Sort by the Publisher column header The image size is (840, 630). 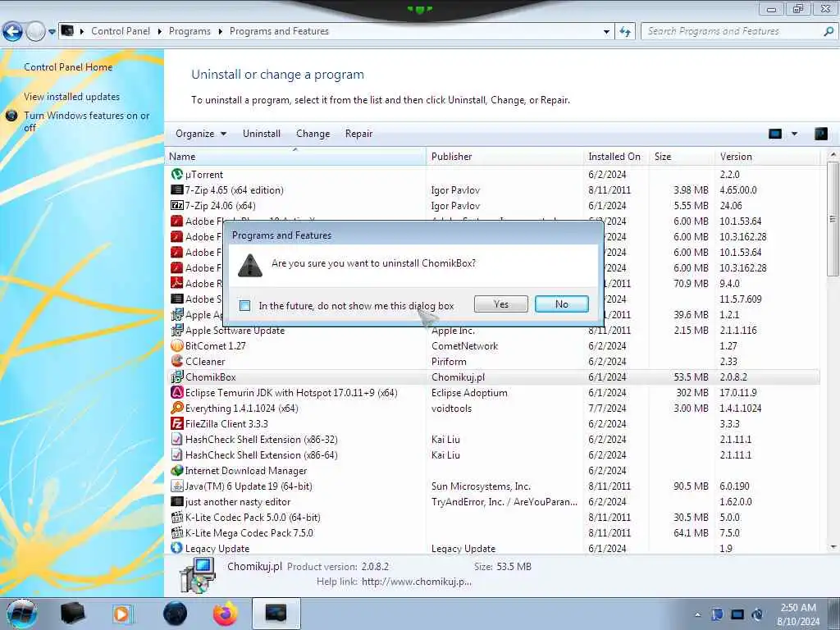coord(504,157)
